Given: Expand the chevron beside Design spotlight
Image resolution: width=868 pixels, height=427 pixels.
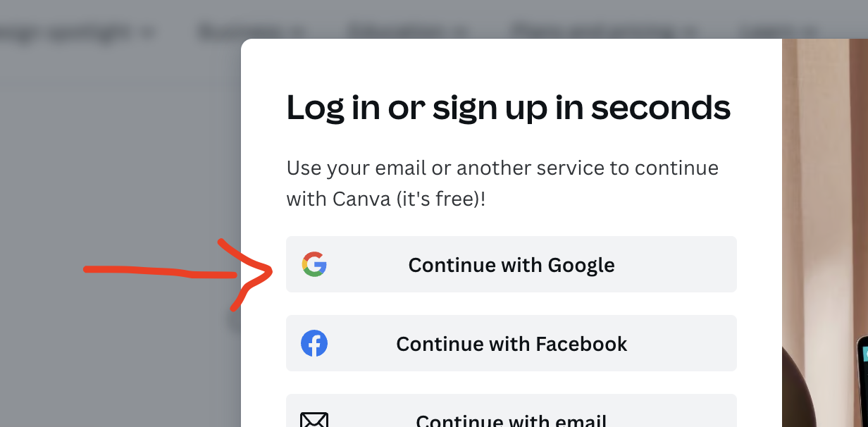Looking at the screenshot, I should 148,32.
